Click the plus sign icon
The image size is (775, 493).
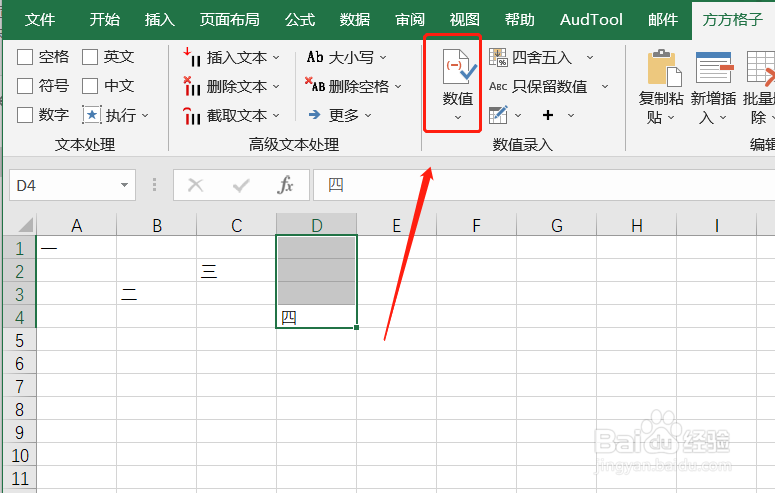[548, 115]
